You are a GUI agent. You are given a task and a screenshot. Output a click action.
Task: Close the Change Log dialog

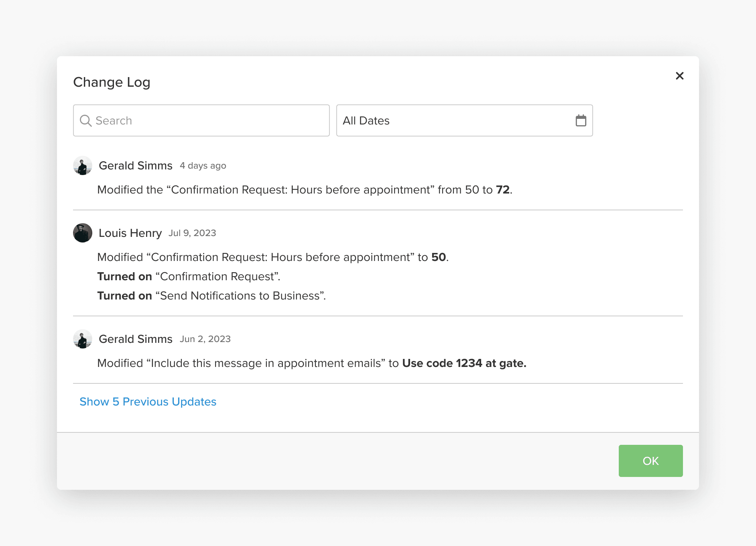[x=679, y=76]
